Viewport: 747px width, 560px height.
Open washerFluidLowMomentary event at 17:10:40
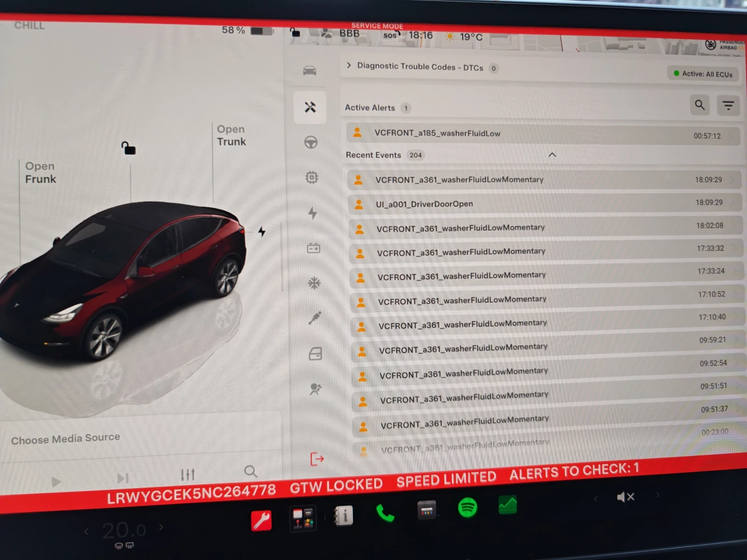click(547, 322)
